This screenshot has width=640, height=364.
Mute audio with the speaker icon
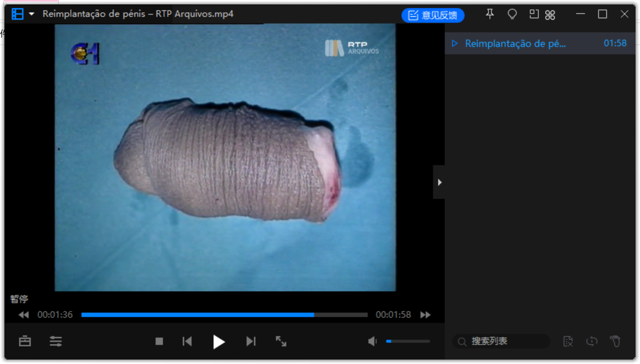373,341
